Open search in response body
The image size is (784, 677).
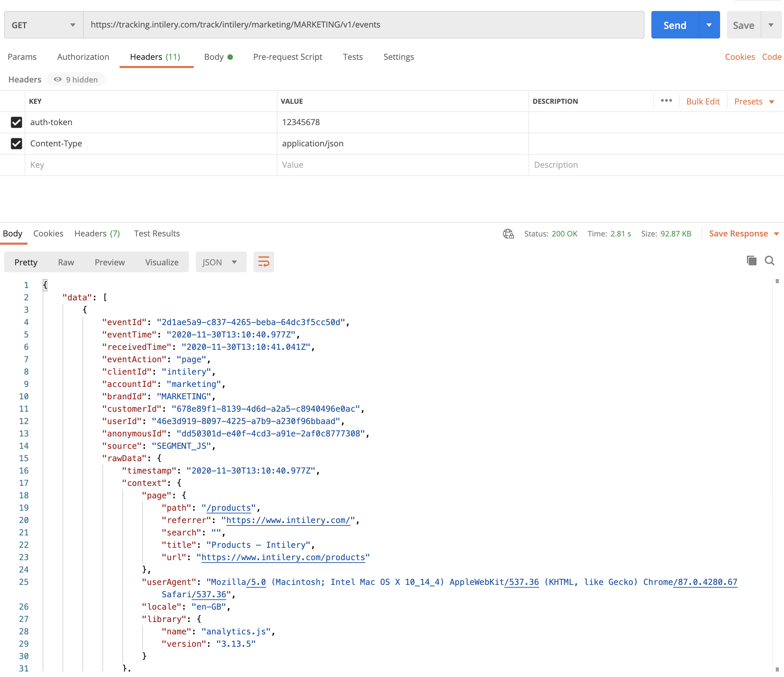pyautogui.click(x=769, y=261)
